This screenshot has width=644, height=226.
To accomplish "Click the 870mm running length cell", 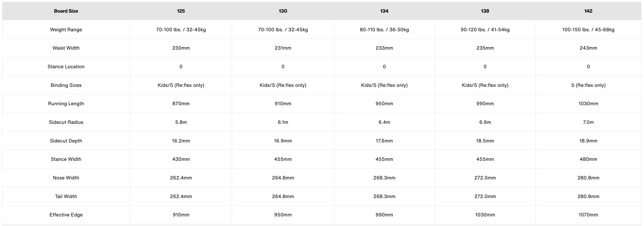I will 181,103.
